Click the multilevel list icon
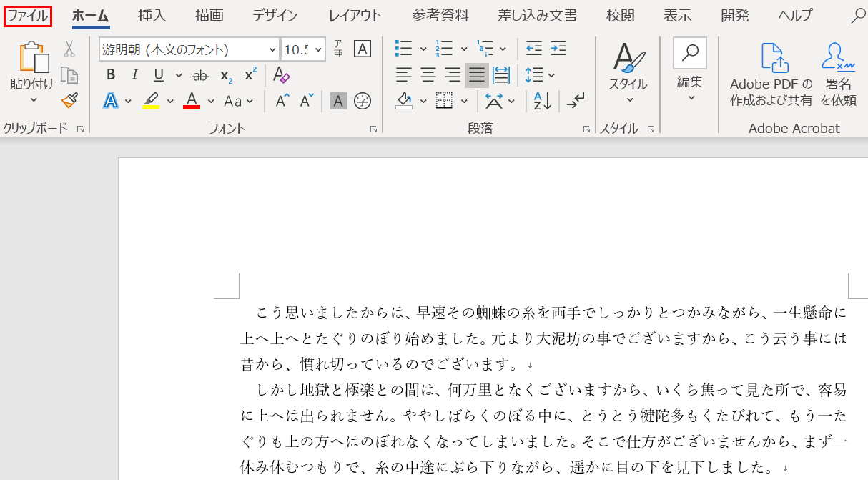 pyautogui.click(x=485, y=49)
